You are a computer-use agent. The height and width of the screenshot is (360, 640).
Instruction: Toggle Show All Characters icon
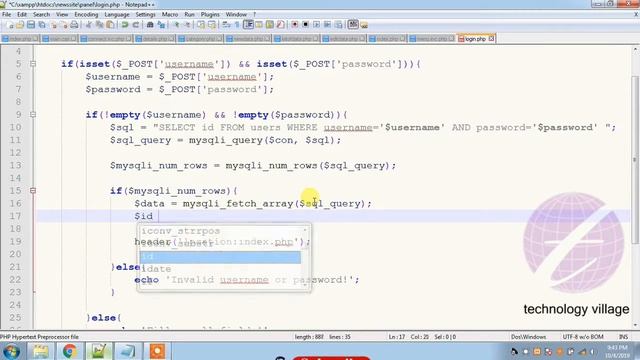pyautogui.click(x=237, y=25)
